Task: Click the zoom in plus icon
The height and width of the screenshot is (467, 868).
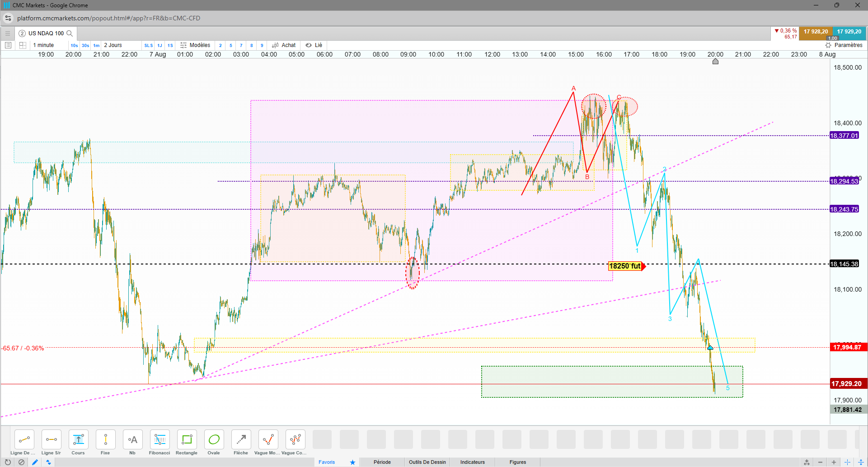Action: (x=834, y=462)
